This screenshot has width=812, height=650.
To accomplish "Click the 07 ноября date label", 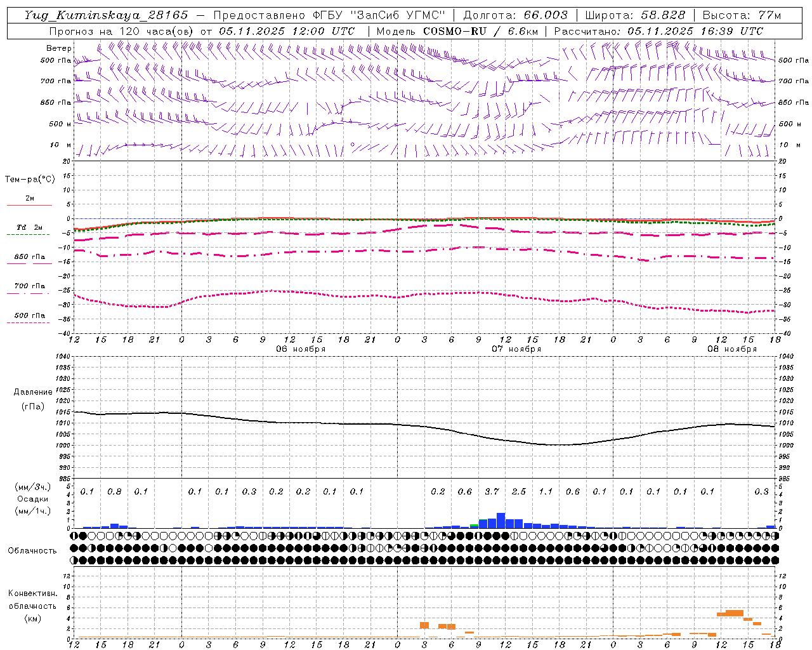I will tap(516, 349).
